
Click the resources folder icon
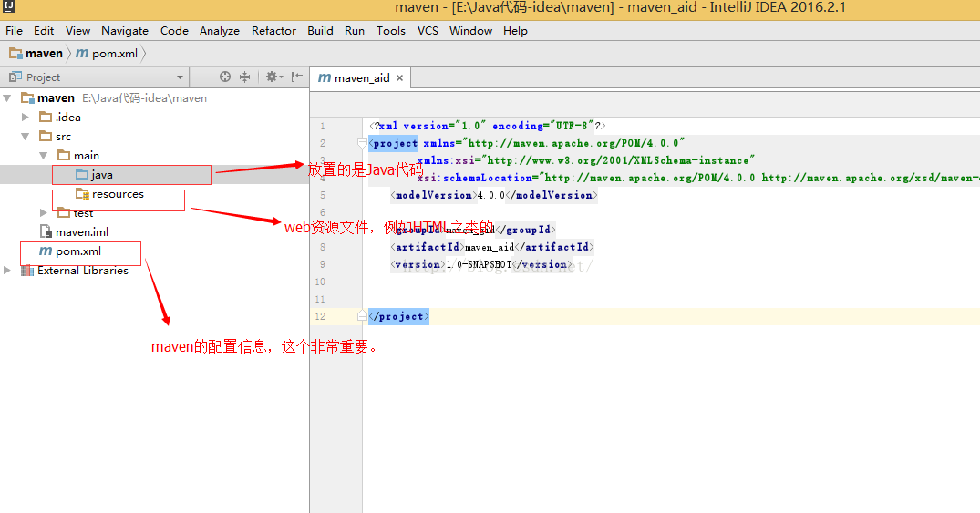(x=82, y=194)
